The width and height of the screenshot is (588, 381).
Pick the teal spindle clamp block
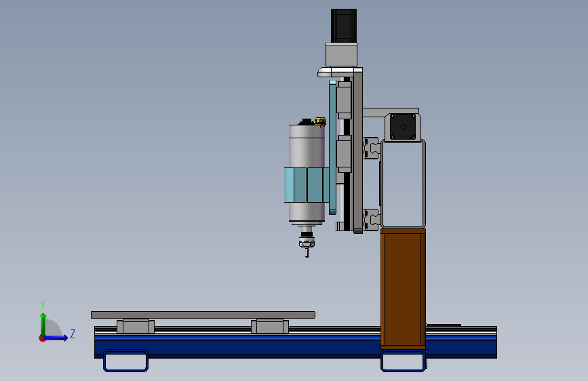[x=307, y=185]
